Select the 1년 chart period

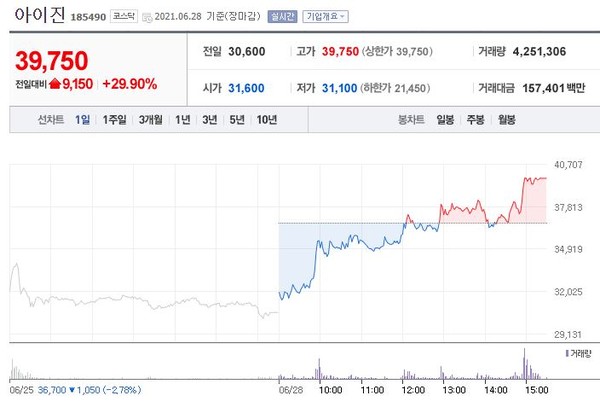tap(183, 120)
